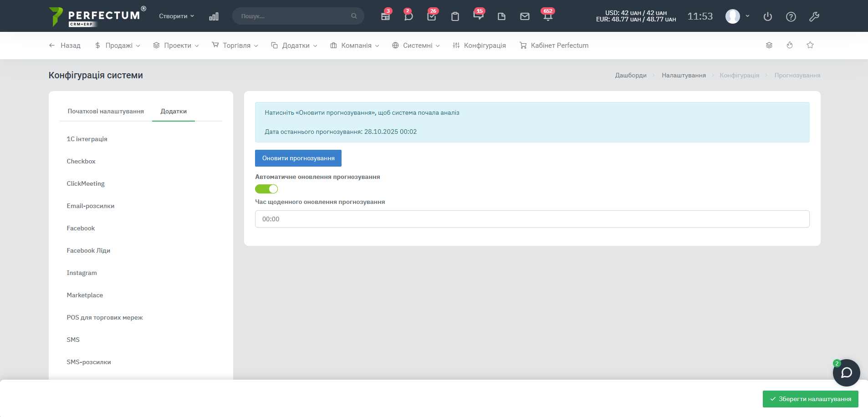Open the tasks checkmark icon with badge 26
868x417 pixels.
coord(431,16)
